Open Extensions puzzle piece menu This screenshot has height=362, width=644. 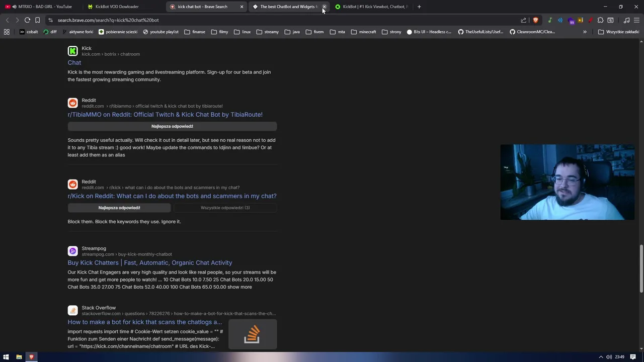[x=600, y=20]
